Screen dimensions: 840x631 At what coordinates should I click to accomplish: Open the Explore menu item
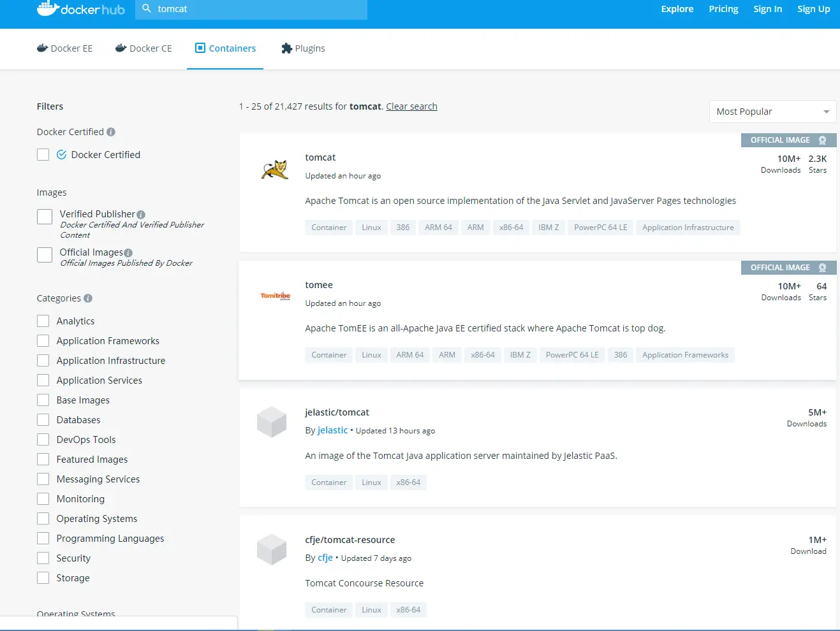677,9
